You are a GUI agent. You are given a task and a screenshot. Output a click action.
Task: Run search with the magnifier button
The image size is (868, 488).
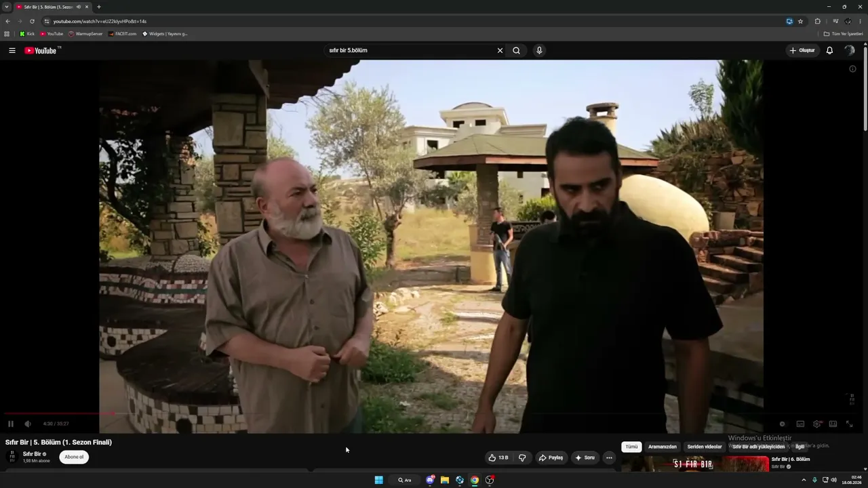tap(516, 50)
